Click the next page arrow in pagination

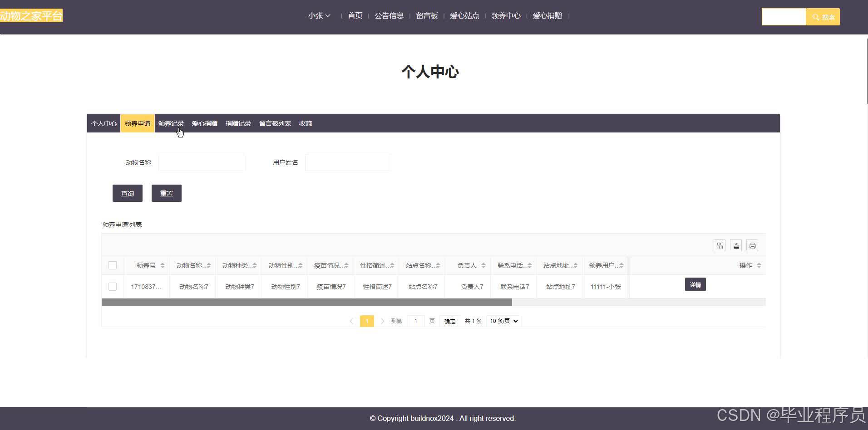click(383, 321)
